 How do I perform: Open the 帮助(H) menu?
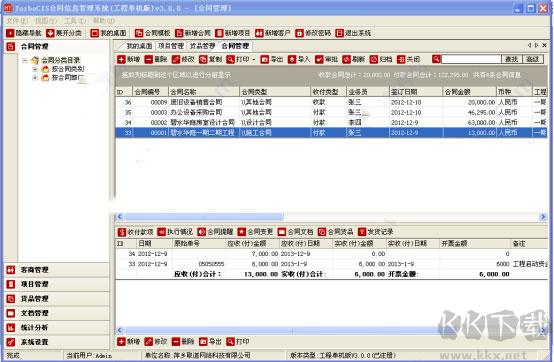[x=104, y=21]
